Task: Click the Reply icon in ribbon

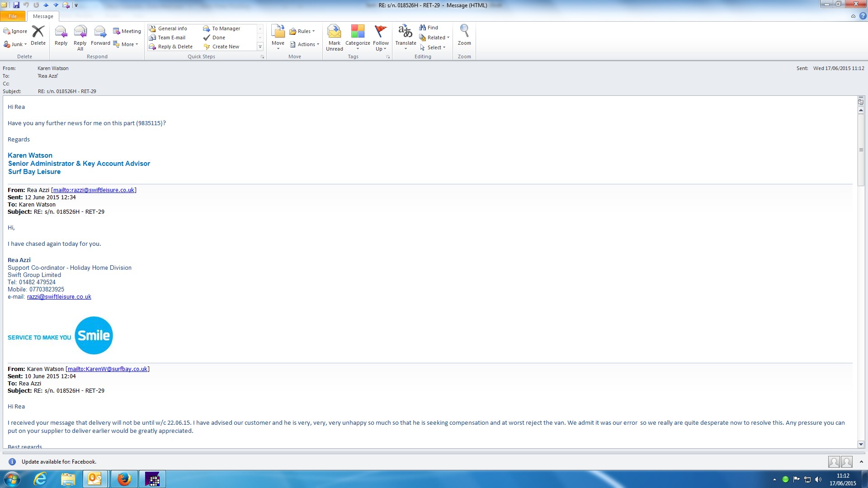Action: click(61, 35)
